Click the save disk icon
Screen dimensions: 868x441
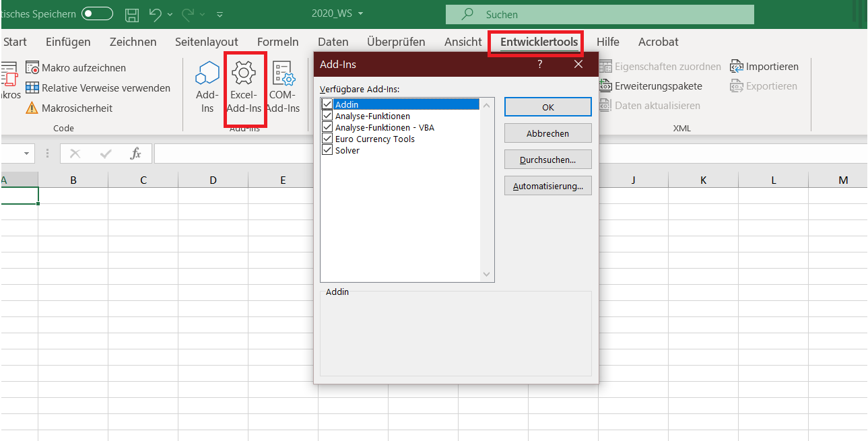(133, 14)
